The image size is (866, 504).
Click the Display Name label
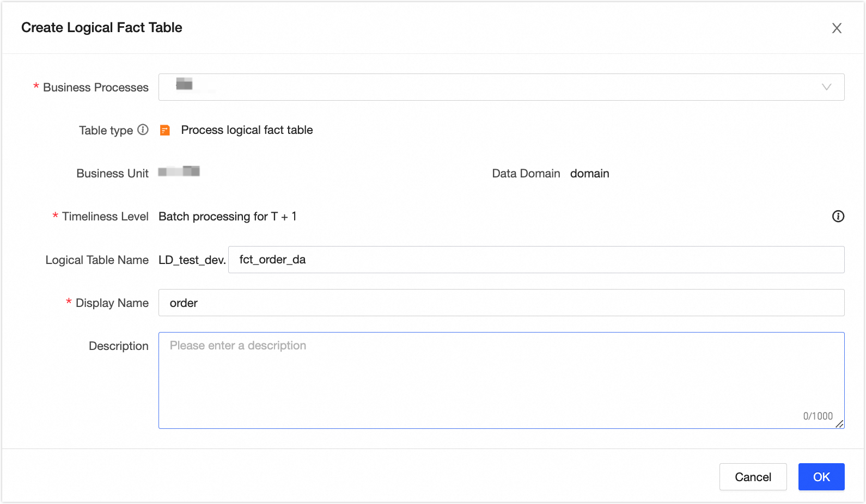(x=112, y=303)
